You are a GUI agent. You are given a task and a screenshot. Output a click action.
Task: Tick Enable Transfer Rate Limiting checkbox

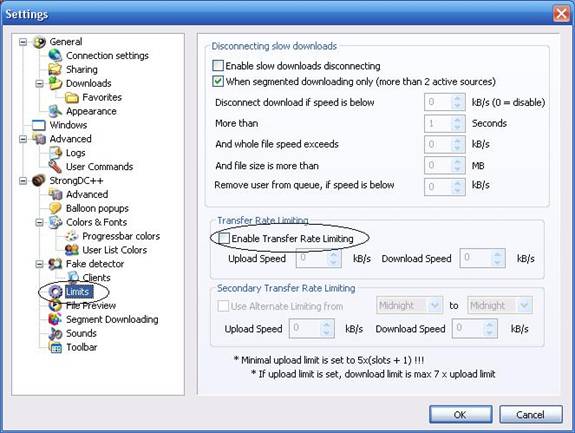(224, 238)
